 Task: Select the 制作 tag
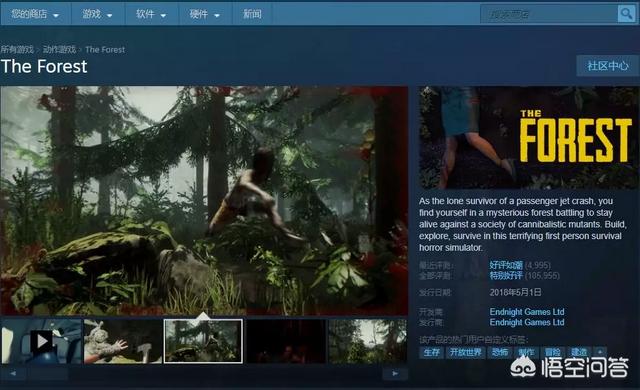point(526,352)
